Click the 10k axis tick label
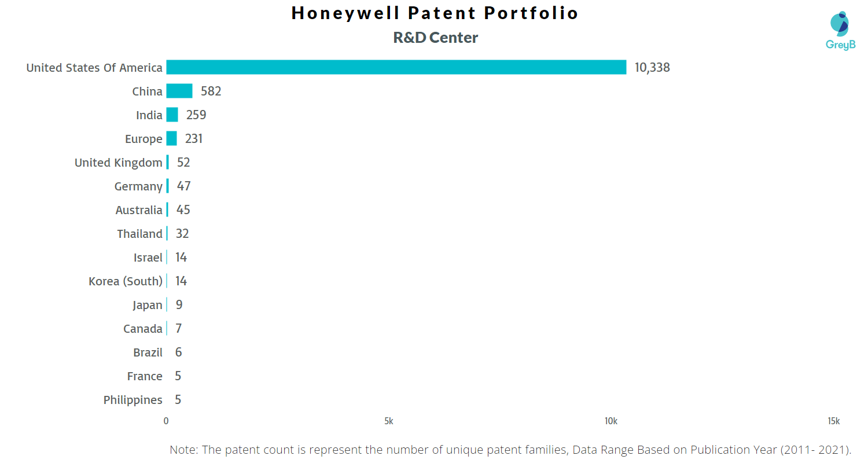The width and height of the screenshot is (868, 463). coord(611,421)
